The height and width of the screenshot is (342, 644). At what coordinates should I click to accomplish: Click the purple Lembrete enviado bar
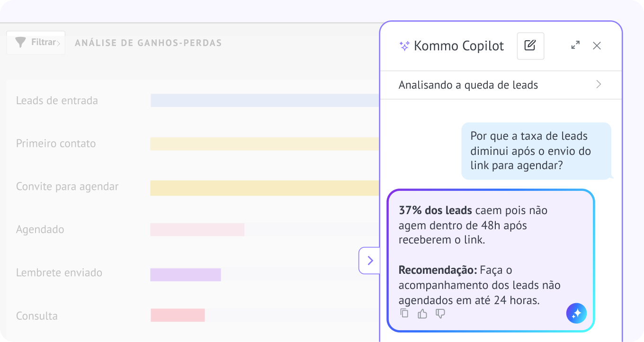[x=186, y=275]
